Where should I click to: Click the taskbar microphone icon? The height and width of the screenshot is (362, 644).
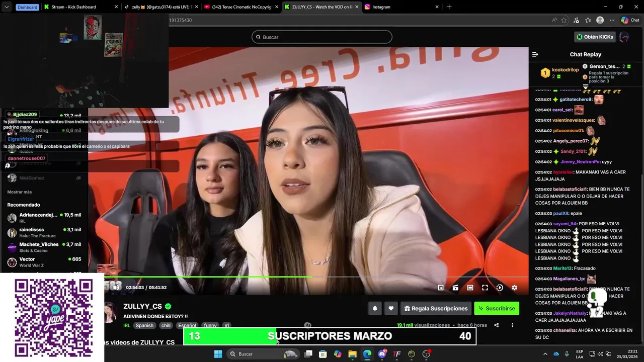pos(567,354)
